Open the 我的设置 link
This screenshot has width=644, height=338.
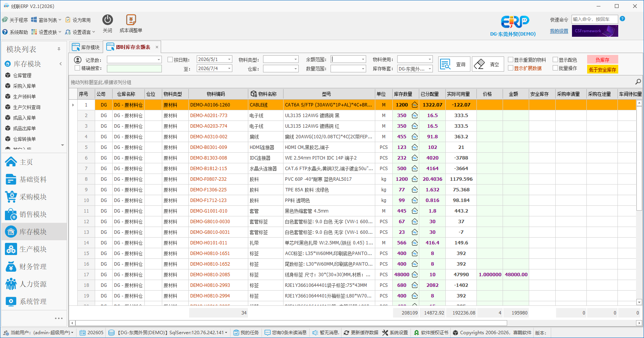click(559, 31)
